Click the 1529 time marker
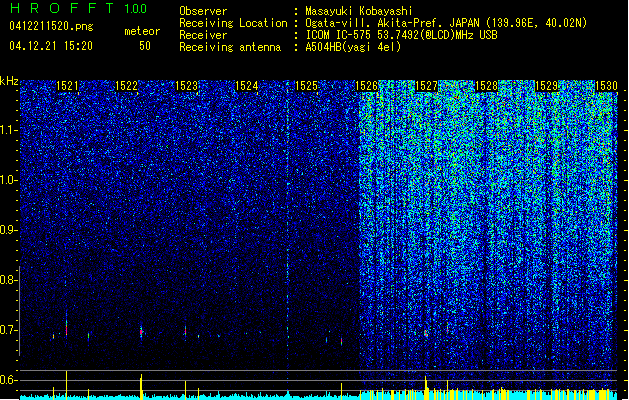The image size is (629, 400). [546, 86]
